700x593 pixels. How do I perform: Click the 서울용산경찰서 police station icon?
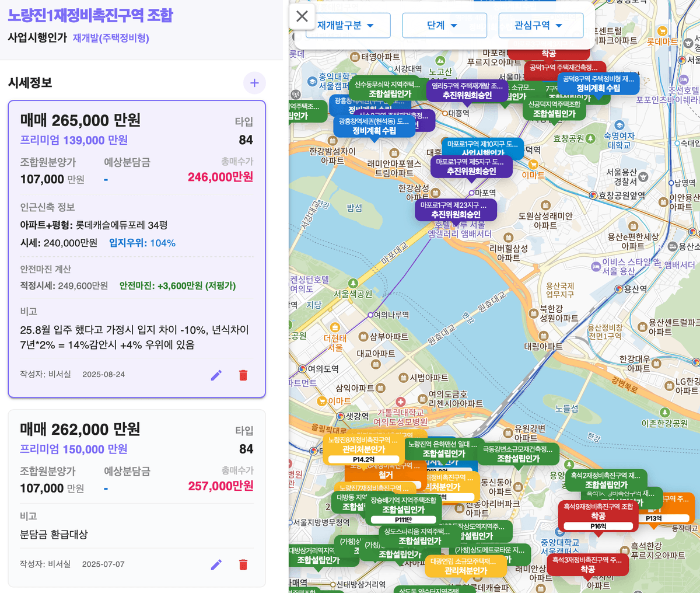[643, 176]
